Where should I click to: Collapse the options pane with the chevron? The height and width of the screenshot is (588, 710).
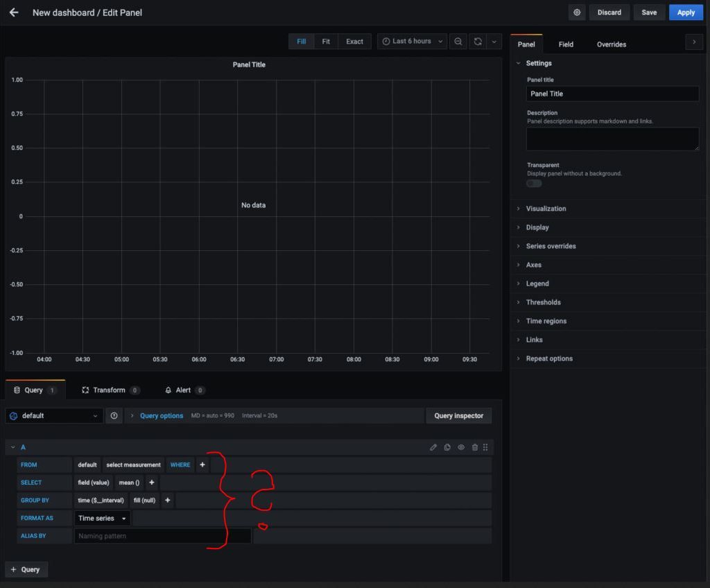point(693,42)
